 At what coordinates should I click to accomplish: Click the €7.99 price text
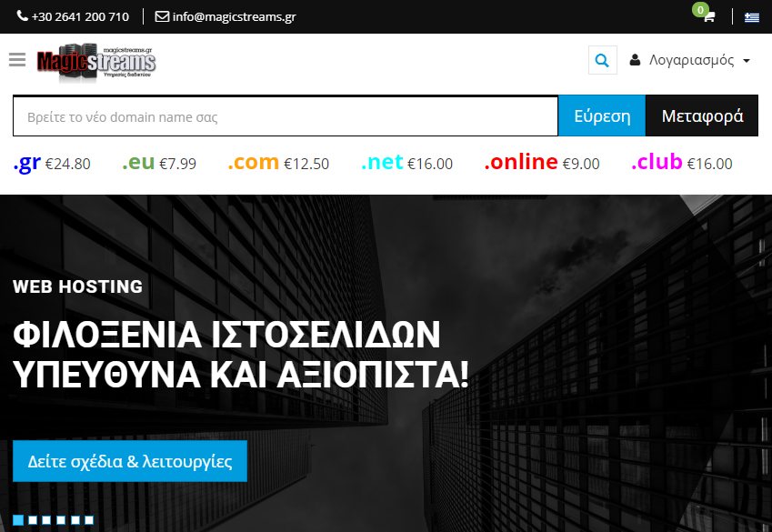point(177,164)
